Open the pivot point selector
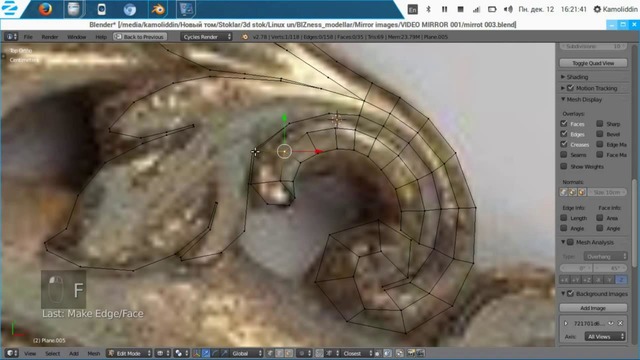640x360 pixels. 181,353
